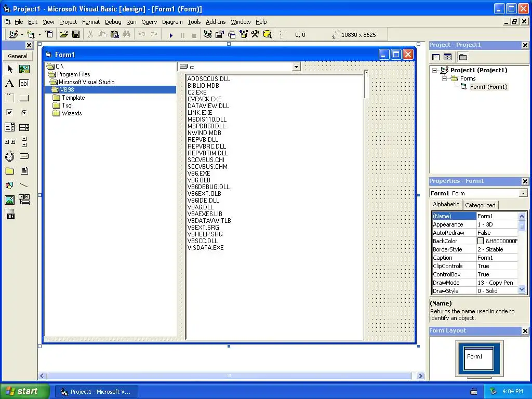Click the Form1 thumbnail in Form Layout
This screenshot has height=399, width=532.
pos(478,358)
